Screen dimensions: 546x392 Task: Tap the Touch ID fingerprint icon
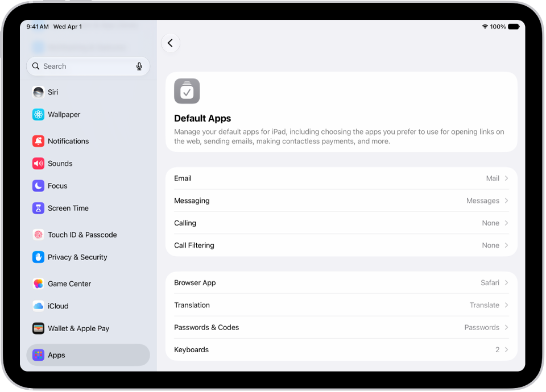click(x=38, y=235)
